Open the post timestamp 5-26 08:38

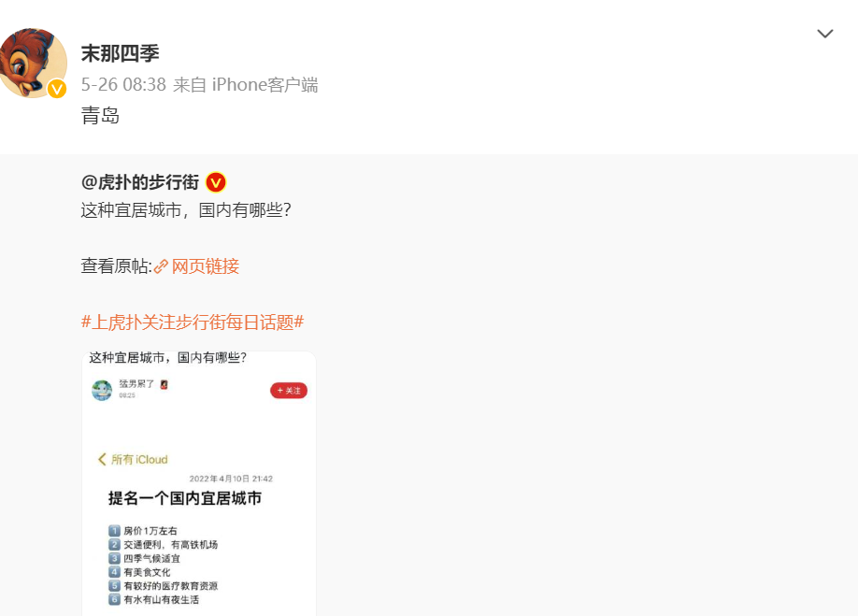123,85
